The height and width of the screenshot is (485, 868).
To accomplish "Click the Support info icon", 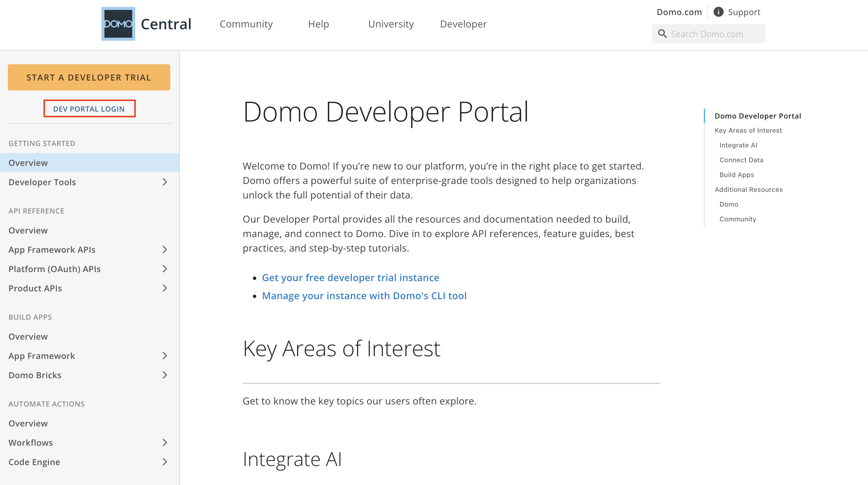I will pos(718,12).
